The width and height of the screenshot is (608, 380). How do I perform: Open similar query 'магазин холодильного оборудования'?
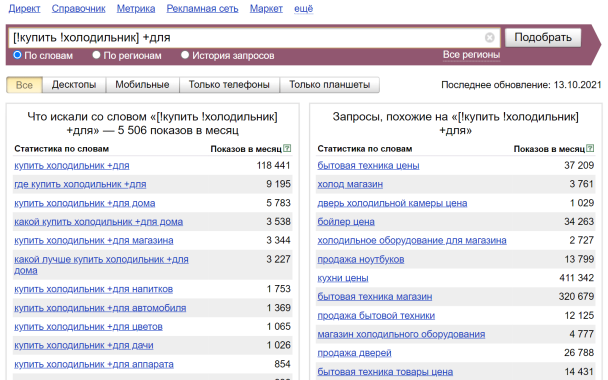pos(401,334)
